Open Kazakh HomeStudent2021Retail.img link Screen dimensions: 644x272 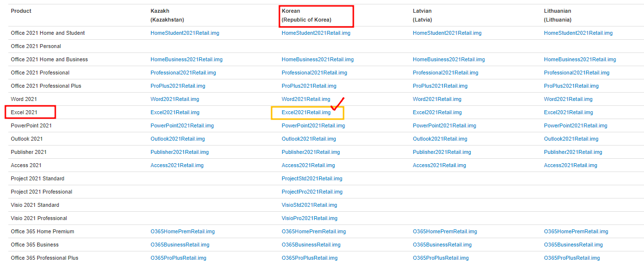185,33
